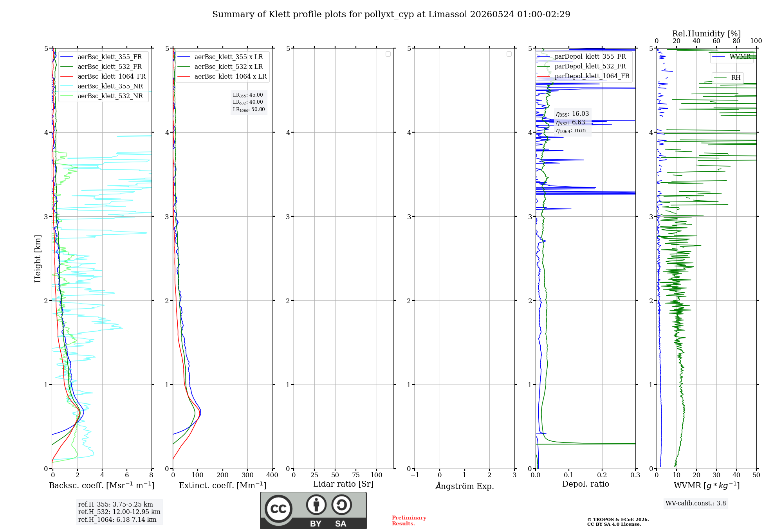Click the 'Height [km]' axis label
The width and height of the screenshot is (783, 532).
38,259
